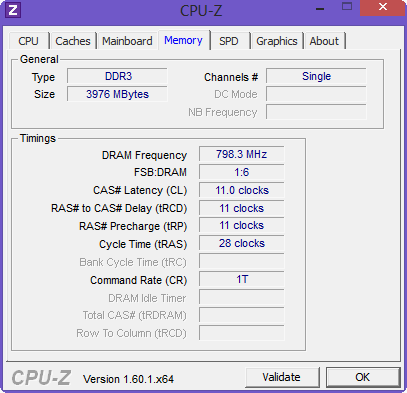
Task: Select the 798.3 MHz DRAM Frequency value
Action: pos(242,154)
